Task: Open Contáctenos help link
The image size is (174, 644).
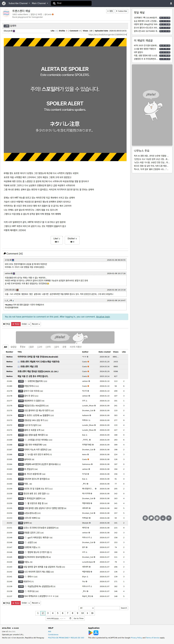Action: (x=53, y=634)
